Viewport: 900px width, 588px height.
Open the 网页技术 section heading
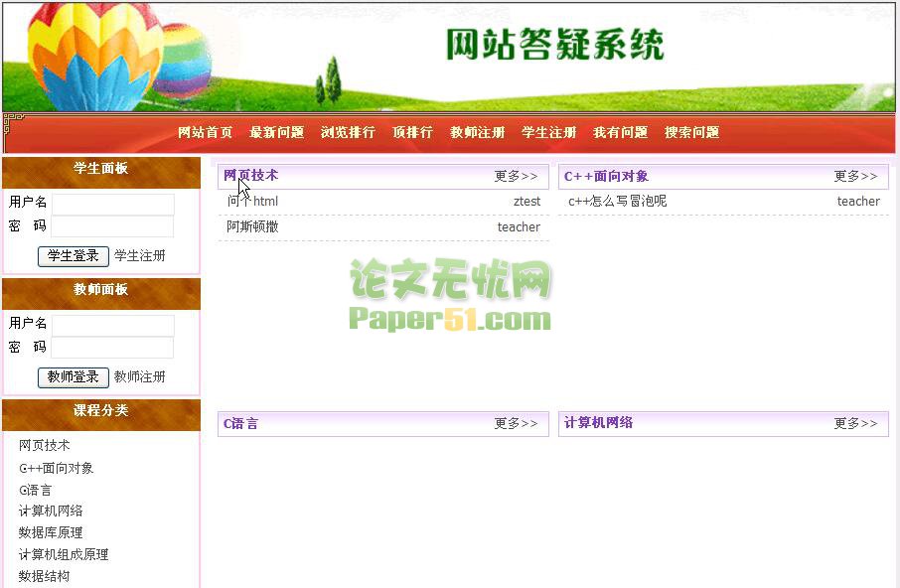tap(251, 176)
